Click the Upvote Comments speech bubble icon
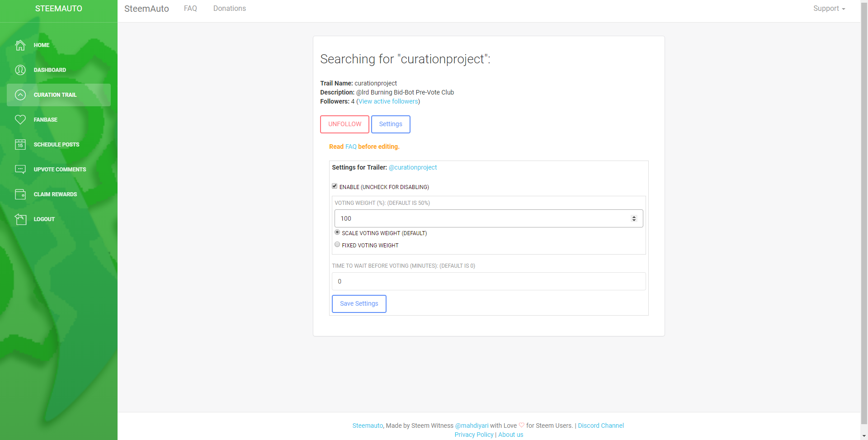Screen dimensions: 868x440 (x=20, y=170)
